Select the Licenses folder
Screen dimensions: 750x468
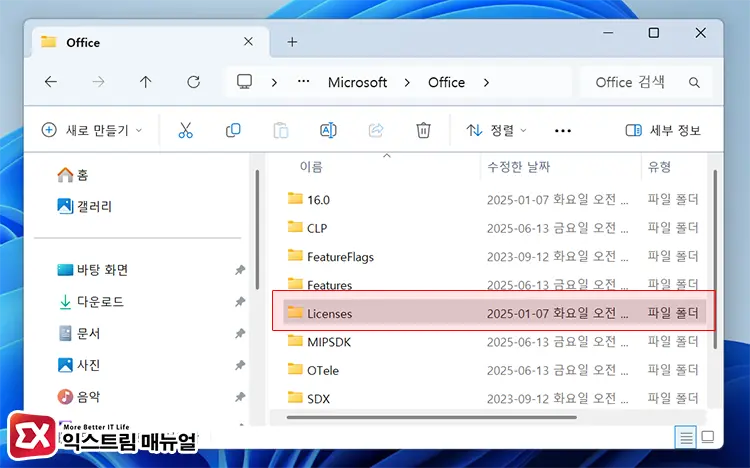click(x=493, y=313)
